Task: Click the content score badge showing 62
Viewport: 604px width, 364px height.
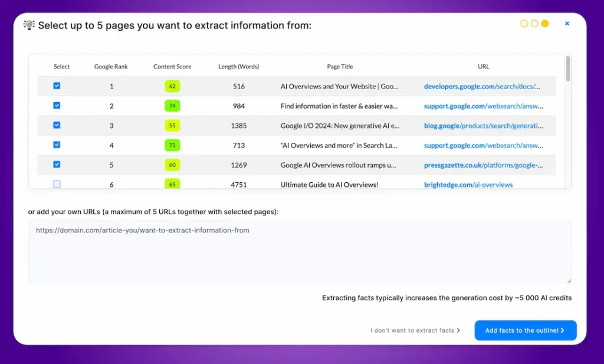Action: point(172,86)
